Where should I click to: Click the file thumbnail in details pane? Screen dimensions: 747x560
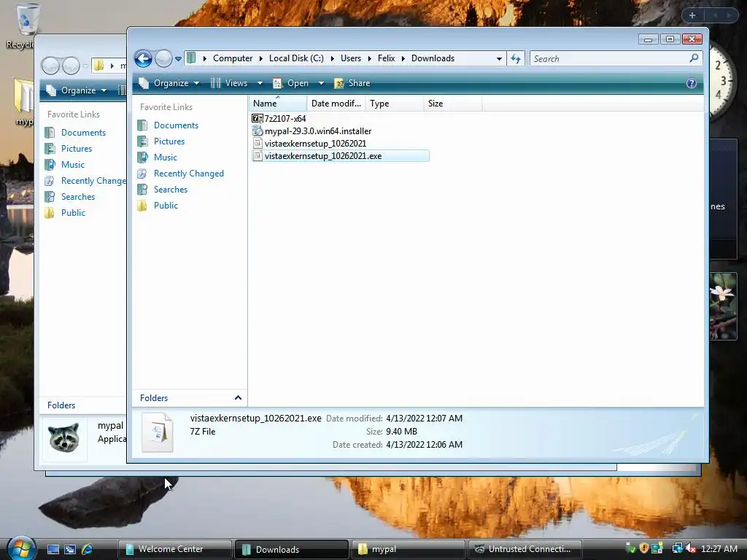click(158, 432)
